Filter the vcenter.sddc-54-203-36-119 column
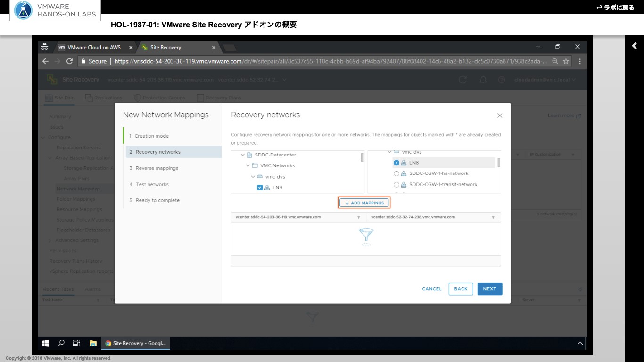This screenshot has width=644, height=362. 359,217
